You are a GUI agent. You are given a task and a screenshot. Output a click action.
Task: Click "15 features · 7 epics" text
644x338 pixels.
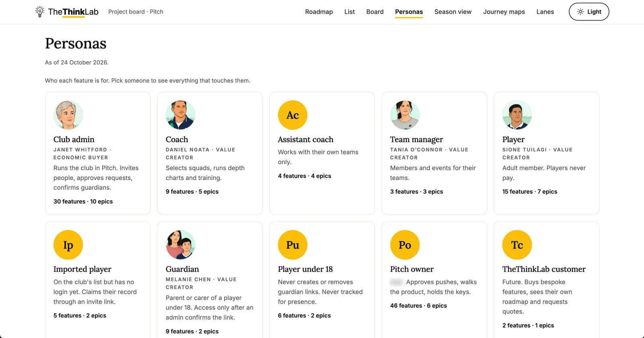(530, 192)
